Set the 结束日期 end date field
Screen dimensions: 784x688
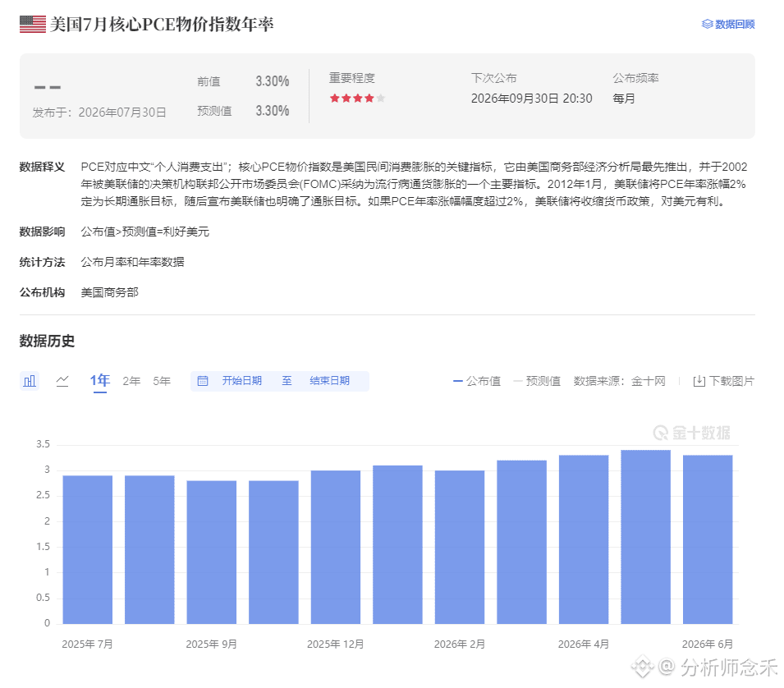click(329, 381)
